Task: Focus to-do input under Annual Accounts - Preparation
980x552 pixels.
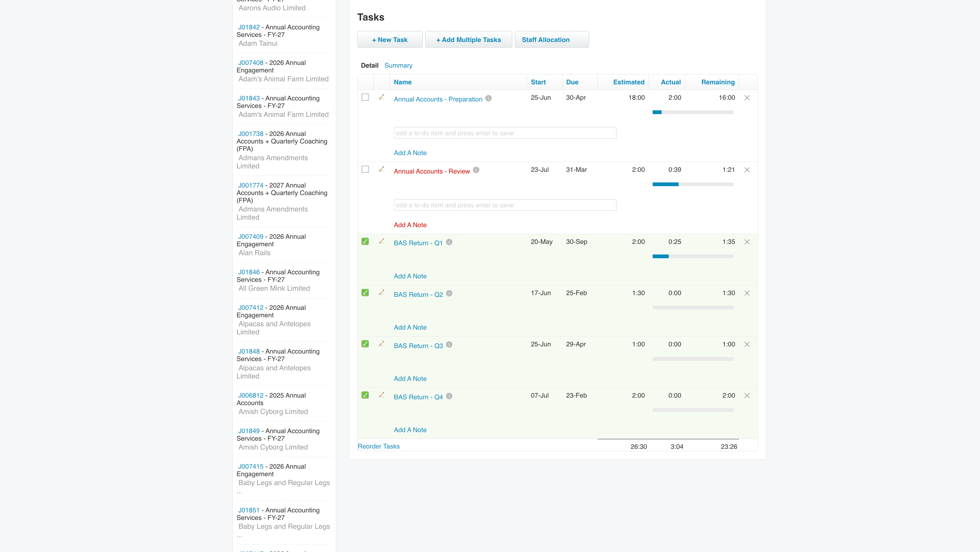Action: tap(505, 133)
